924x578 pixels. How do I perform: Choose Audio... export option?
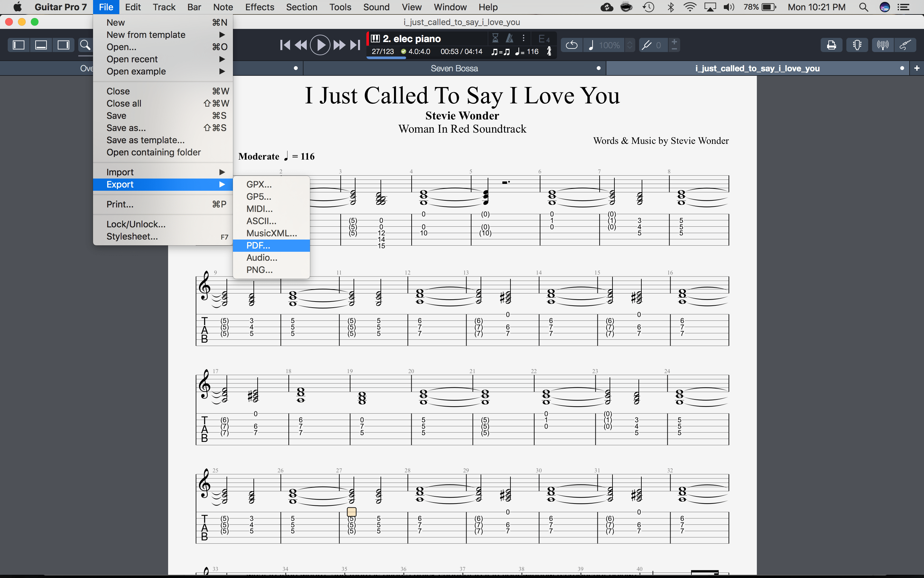coord(271,258)
